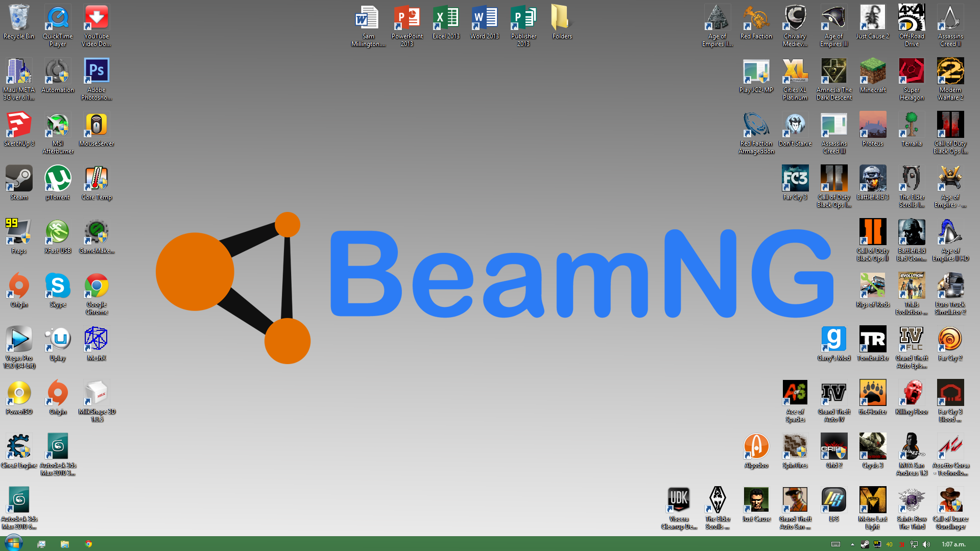Open the touch keyboard tray icon
The width and height of the screenshot is (980, 551).
(x=835, y=544)
